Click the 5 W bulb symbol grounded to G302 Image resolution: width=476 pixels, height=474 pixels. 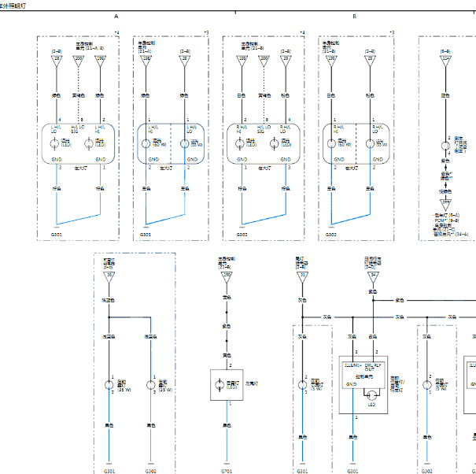point(426,385)
